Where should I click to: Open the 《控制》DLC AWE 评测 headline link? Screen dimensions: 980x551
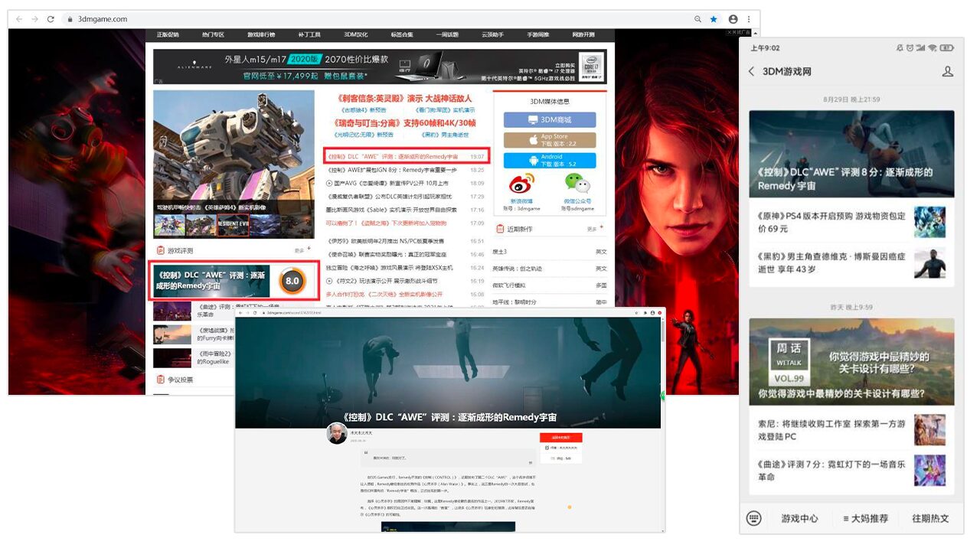pos(392,156)
